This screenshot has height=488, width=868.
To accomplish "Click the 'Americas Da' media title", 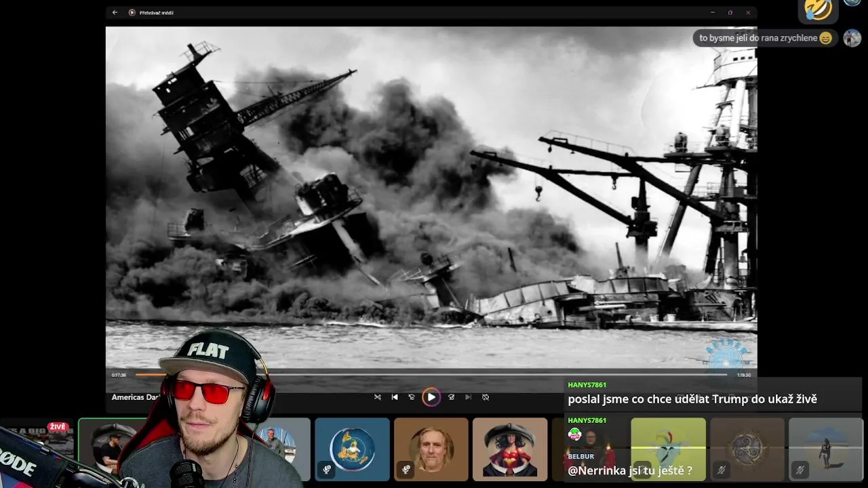I will click(136, 397).
